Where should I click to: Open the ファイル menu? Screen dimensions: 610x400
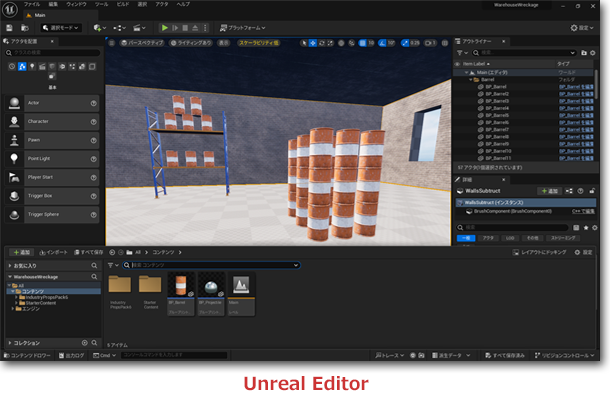[x=32, y=5]
